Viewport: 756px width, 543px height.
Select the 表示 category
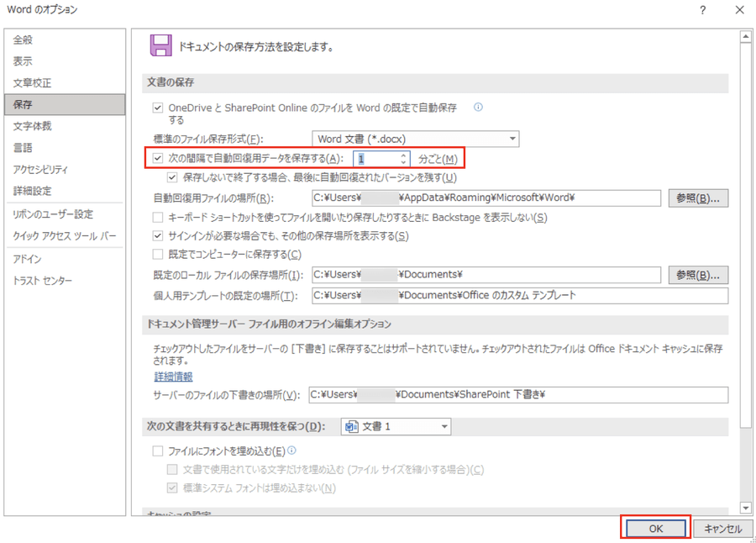coord(65,61)
